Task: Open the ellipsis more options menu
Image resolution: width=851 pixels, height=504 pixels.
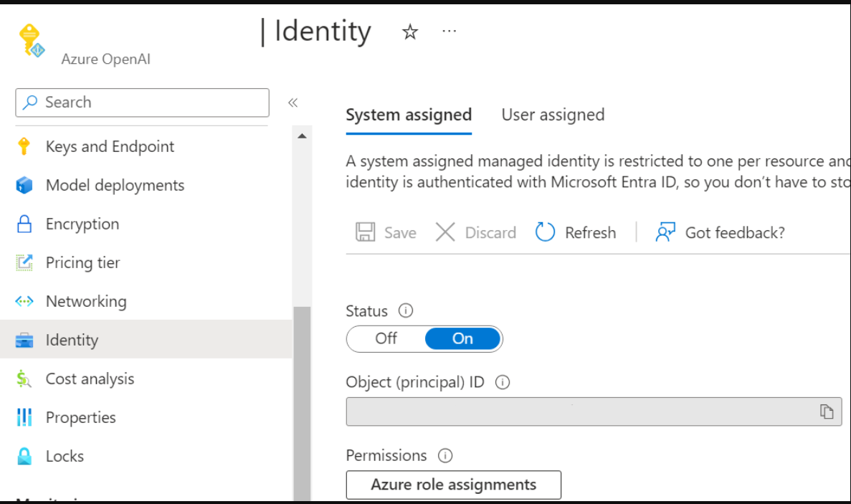Action: 450,32
